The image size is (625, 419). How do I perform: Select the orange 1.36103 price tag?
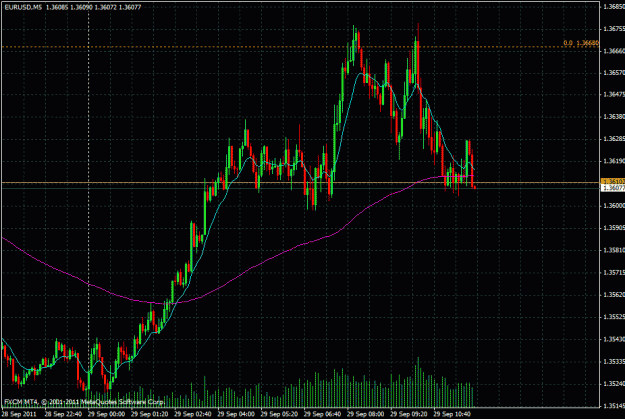click(x=613, y=181)
